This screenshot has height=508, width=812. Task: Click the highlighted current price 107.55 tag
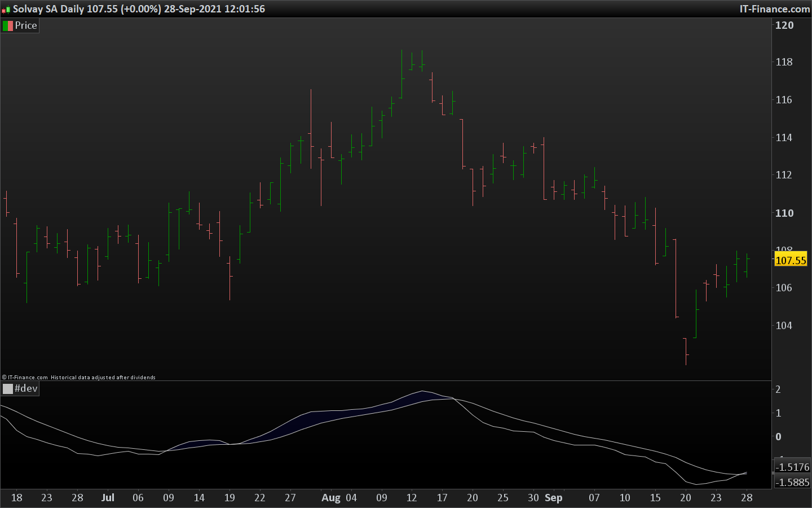tap(791, 260)
